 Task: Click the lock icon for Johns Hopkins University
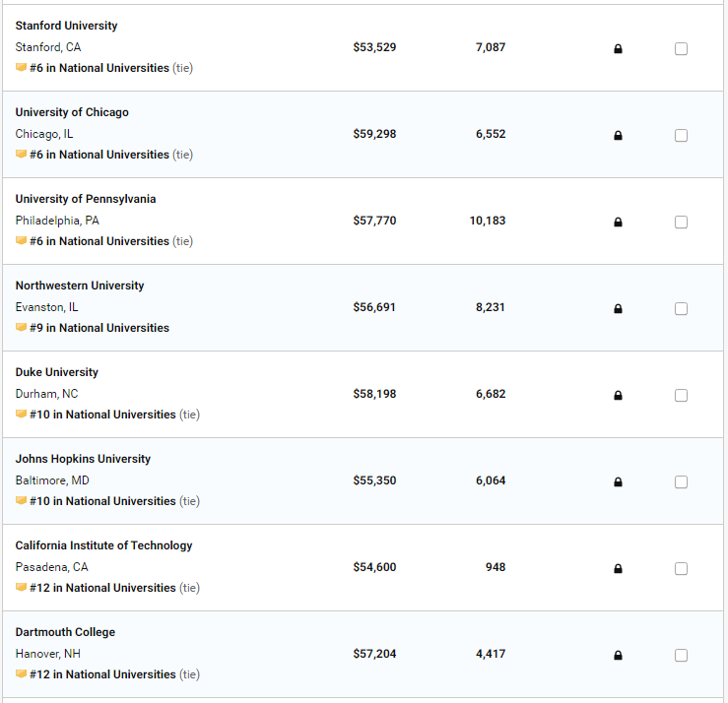tap(618, 482)
